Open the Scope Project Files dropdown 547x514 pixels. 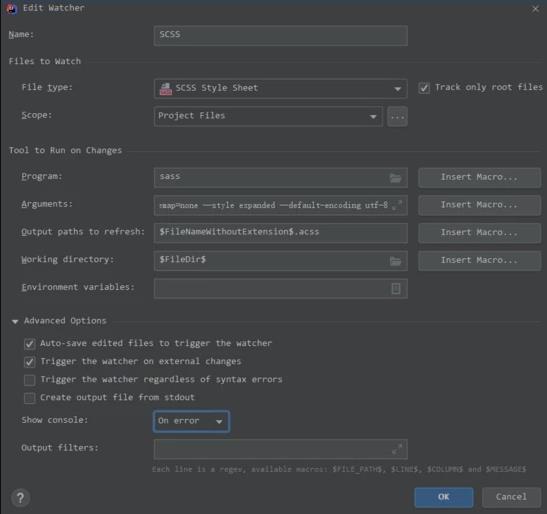(x=268, y=116)
